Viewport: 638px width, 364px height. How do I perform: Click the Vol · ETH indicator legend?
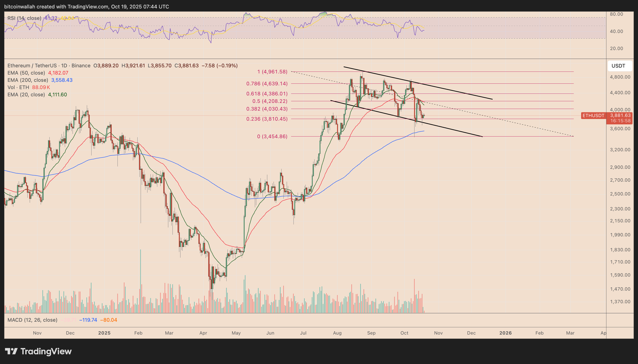(x=18, y=87)
